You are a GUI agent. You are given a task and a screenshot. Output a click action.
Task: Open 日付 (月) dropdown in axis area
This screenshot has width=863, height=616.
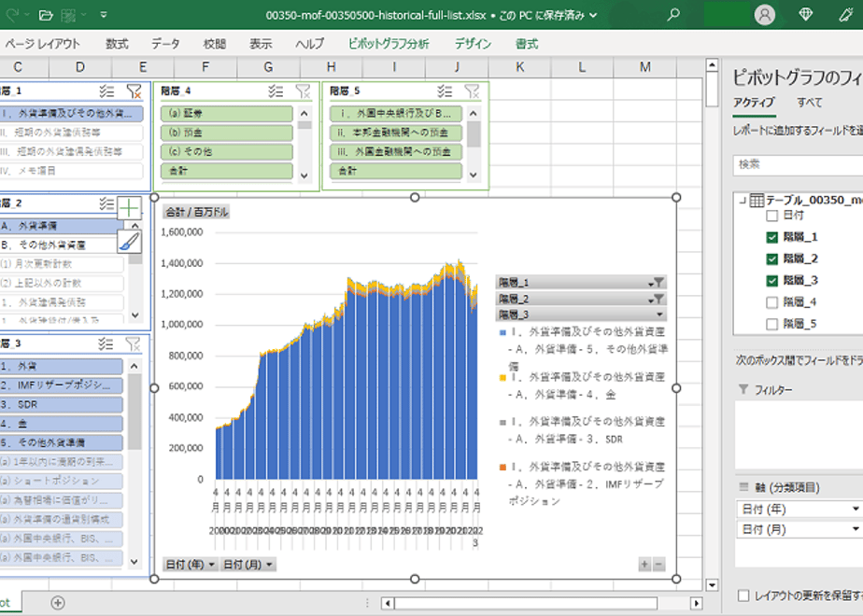(x=856, y=529)
